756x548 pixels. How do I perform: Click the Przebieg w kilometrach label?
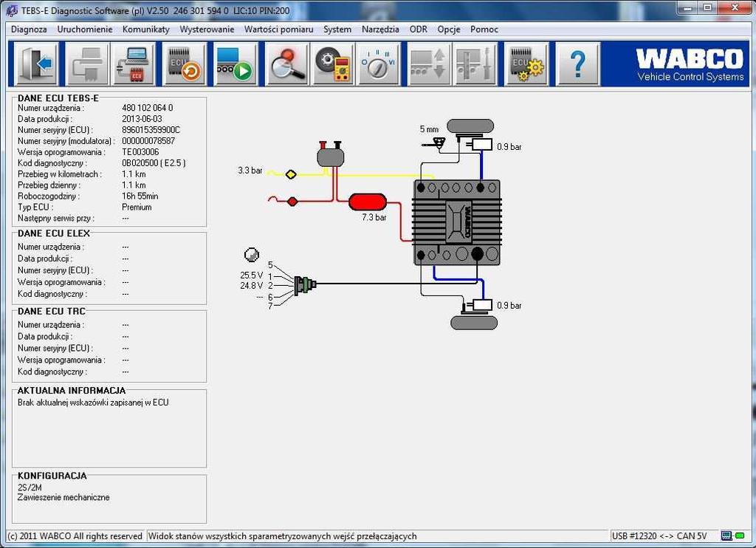(x=60, y=174)
